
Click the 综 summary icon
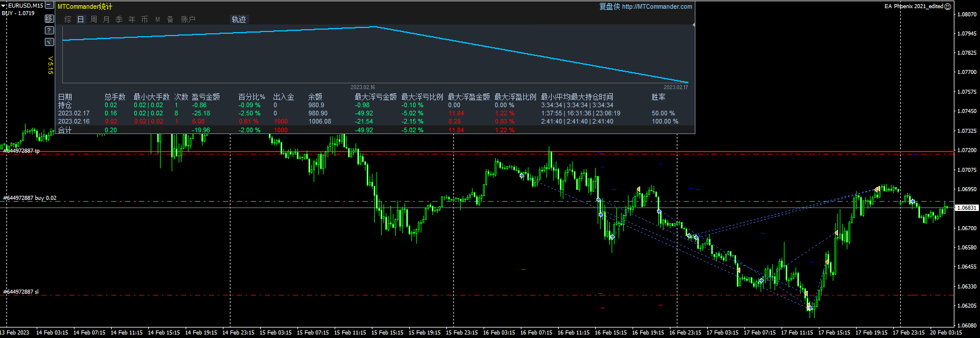[x=68, y=19]
